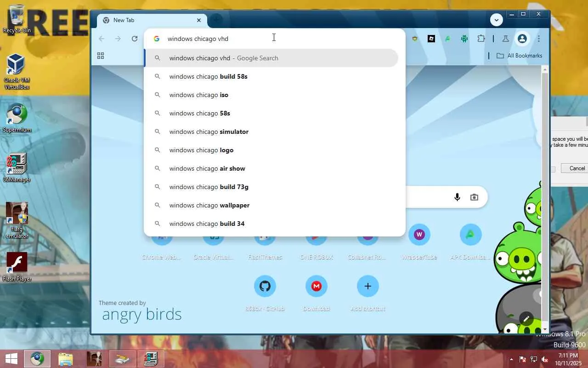Pick the "windows chicago simulator" suggestion
This screenshot has height=368, width=588.
271,132
